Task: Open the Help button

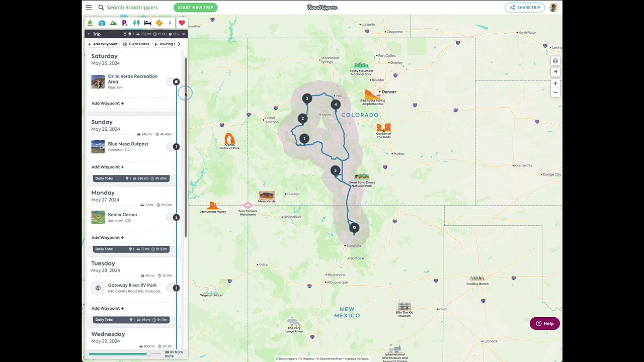Action: coord(544,324)
